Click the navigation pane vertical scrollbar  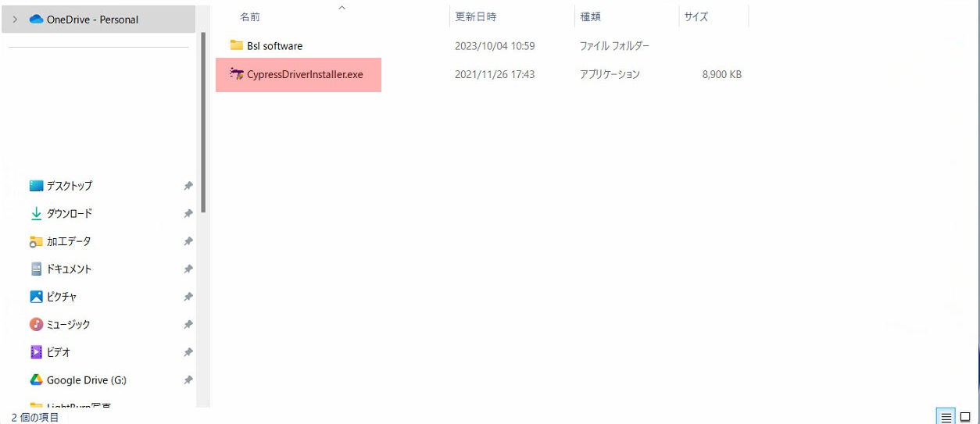point(203,122)
